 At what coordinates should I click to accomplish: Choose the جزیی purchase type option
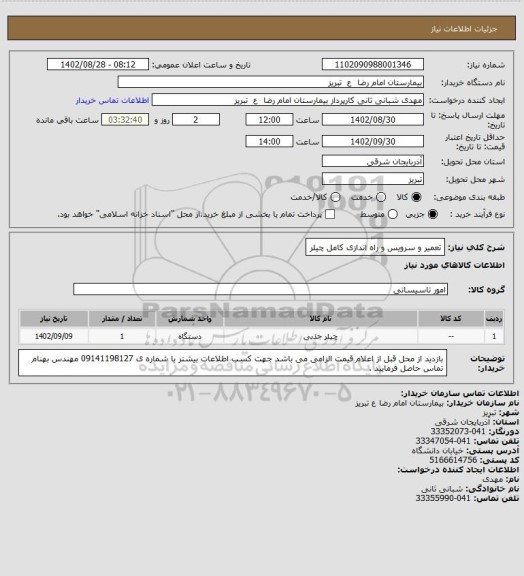433,214
